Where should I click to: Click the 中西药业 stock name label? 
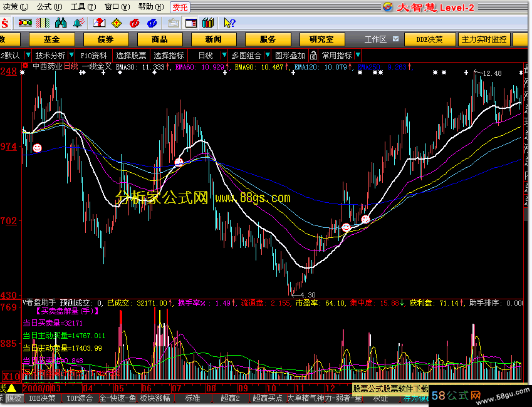(48, 66)
